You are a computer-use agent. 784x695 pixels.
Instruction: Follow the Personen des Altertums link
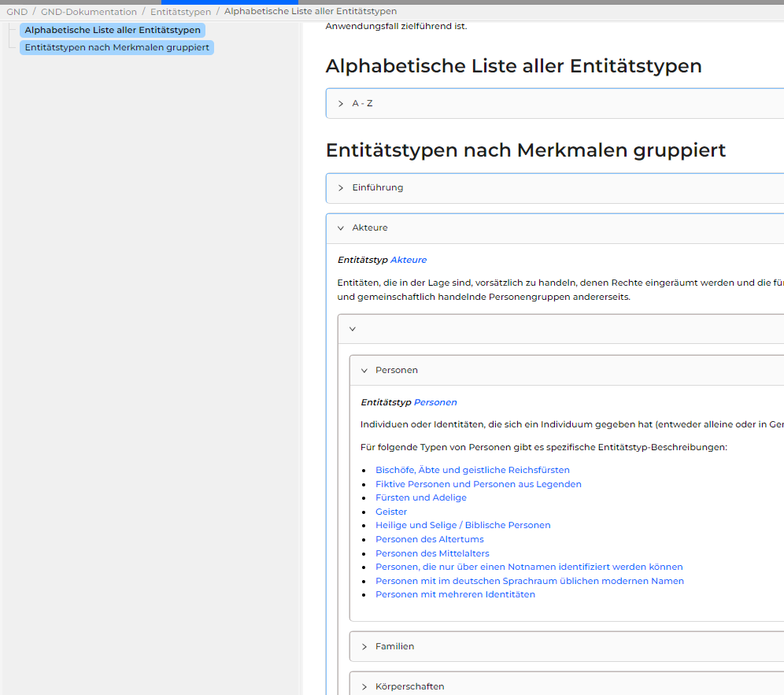[429, 539]
